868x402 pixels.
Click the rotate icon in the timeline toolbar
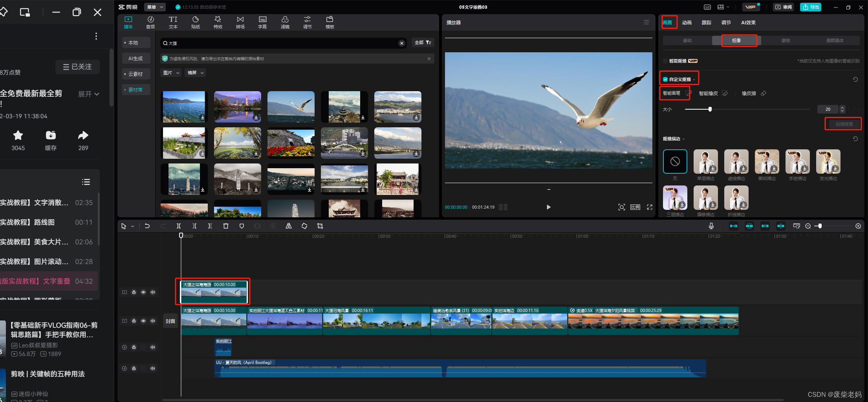304,226
